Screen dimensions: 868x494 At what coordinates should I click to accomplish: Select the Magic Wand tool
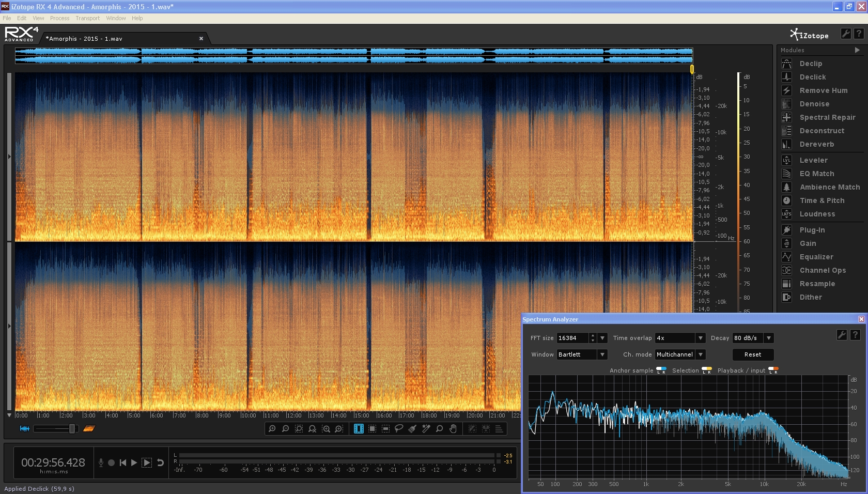coord(426,428)
